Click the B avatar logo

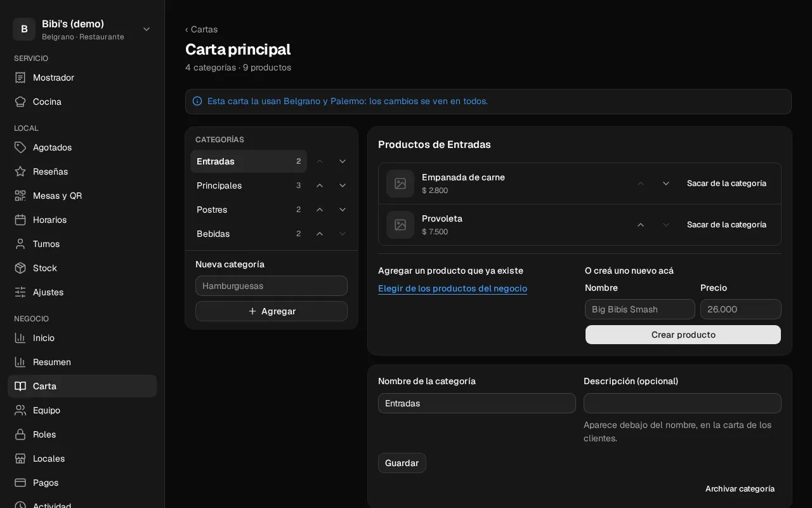click(24, 29)
